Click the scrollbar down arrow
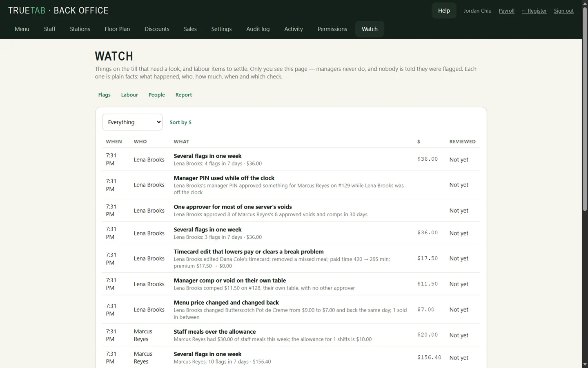Screen dimensions: 588x368 coord(585,364)
